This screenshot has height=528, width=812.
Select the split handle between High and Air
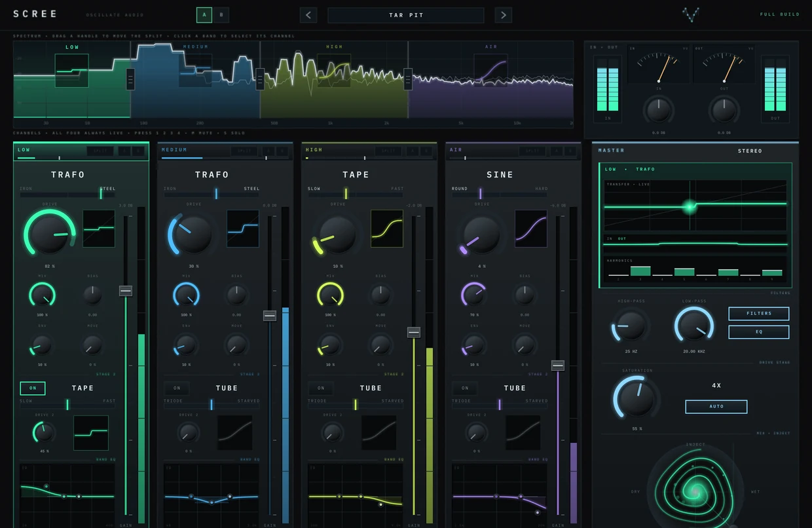pos(408,79)
